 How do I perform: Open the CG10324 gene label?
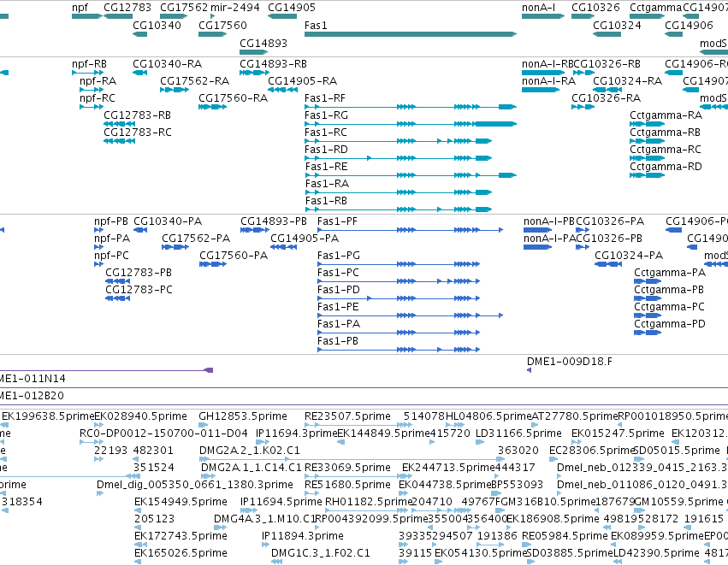pos(617,25)
